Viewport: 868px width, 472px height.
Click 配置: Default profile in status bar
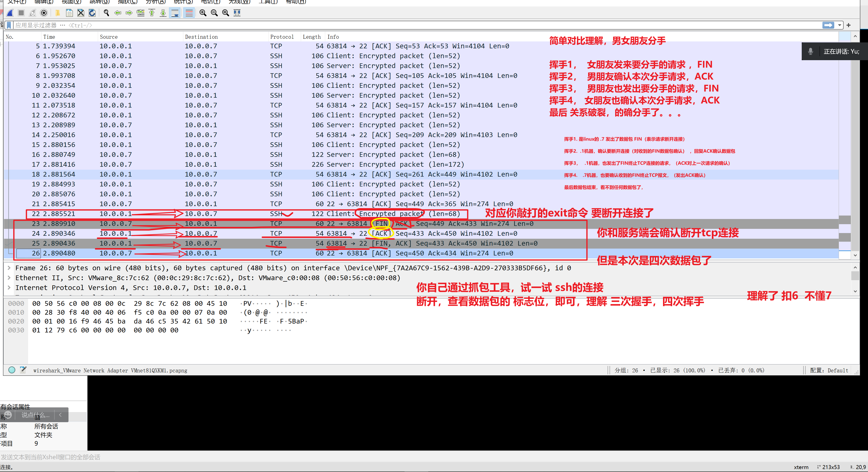tap(829, 370)
